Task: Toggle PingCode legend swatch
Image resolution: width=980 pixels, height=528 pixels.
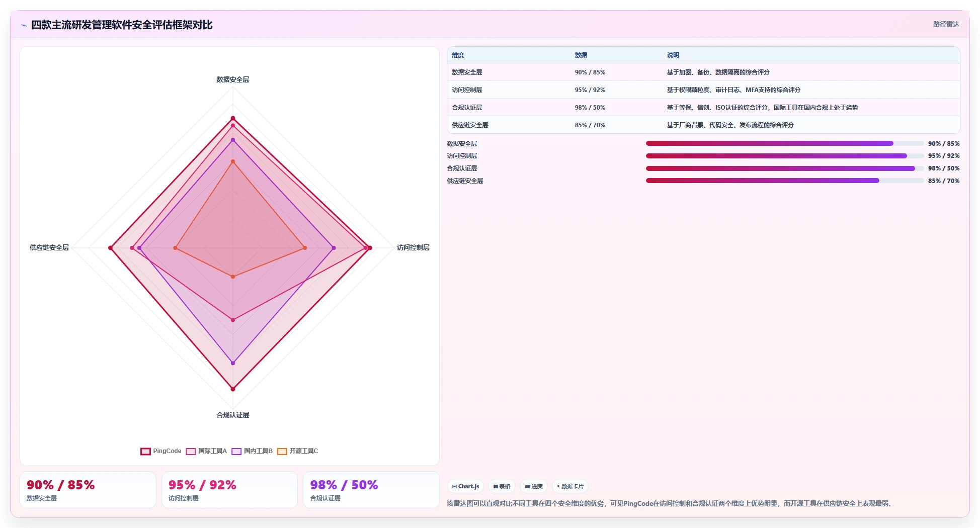Action: point(145,451)
